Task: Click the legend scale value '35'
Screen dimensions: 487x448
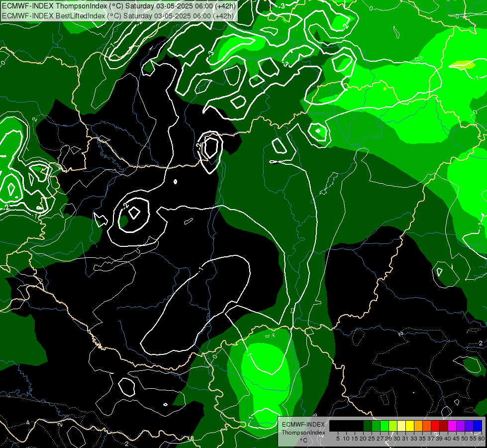Action: coord(422,439)
